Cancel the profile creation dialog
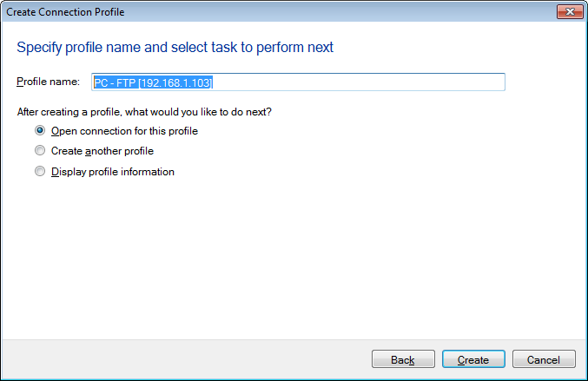Screen dimensions: 588x381 click(544, 359)
